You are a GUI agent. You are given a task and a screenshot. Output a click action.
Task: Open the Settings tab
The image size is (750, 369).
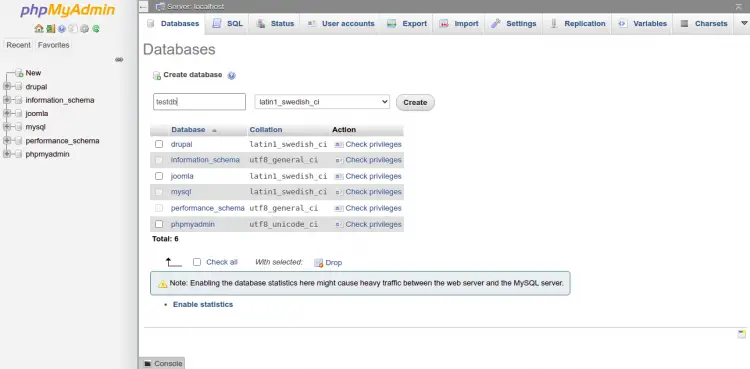click(514, 24)
